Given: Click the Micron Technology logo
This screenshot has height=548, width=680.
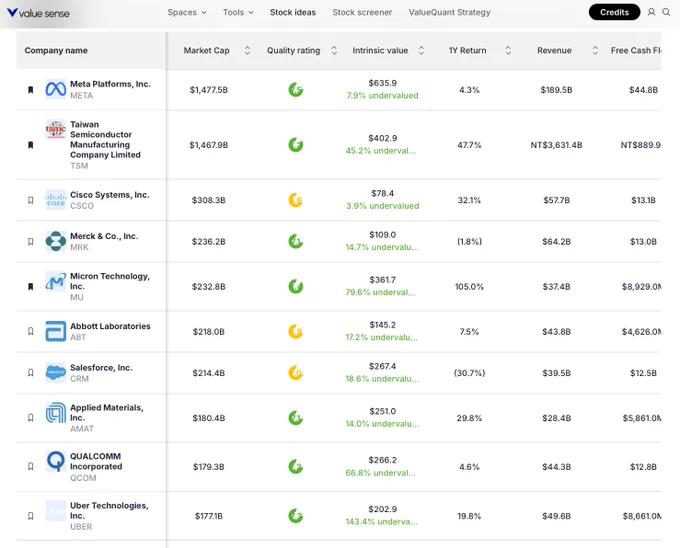Looking at the screenshot, I should coord(56,281).
